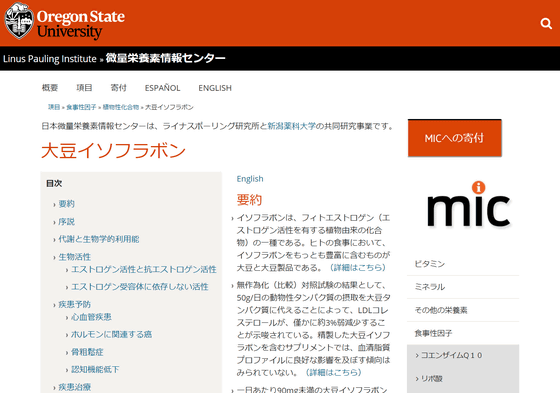Open 認知機能低下 contents link
The width and height of the screenshot is (560, 393).
pos(95,369)
